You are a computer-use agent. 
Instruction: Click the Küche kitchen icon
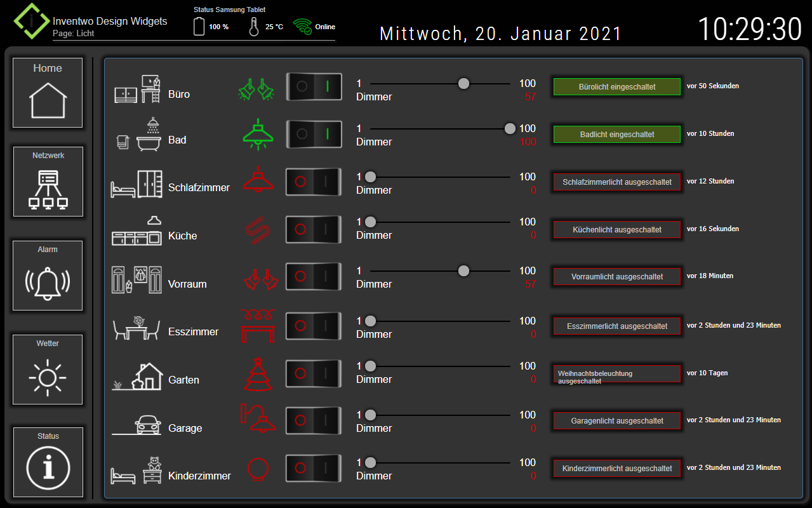pyautogui.click(x=135, y=231)
